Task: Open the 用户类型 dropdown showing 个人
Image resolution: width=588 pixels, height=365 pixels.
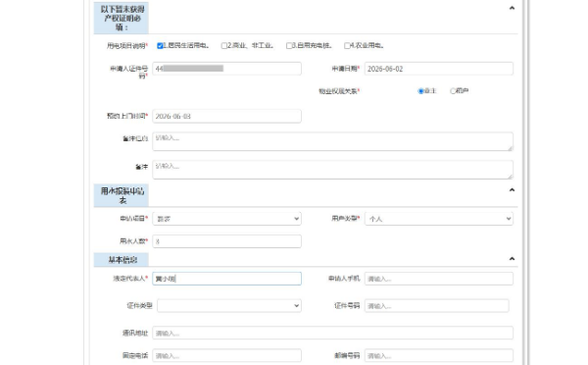Action: tap(439, 219)
